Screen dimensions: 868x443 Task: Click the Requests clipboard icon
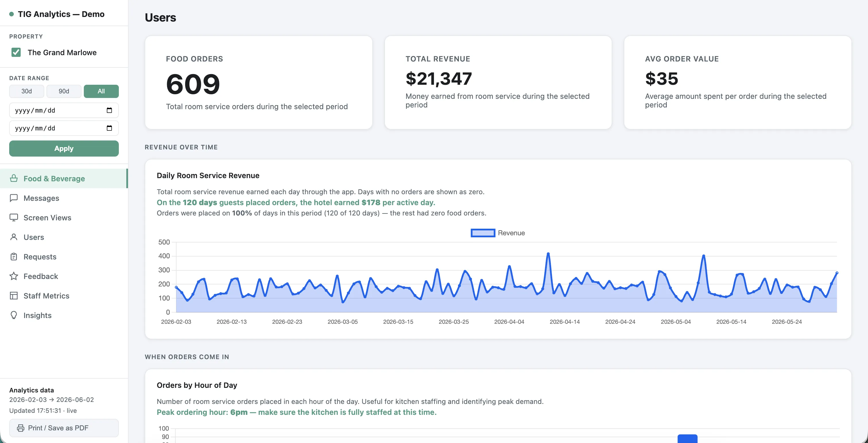(x=14, y=257)
